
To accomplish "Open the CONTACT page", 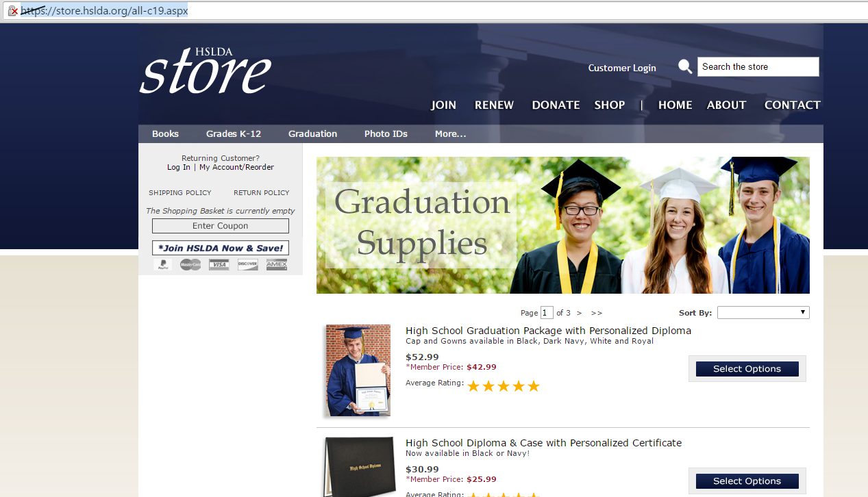I will point(792,105).
